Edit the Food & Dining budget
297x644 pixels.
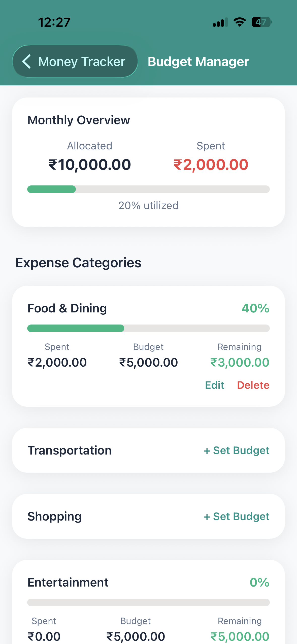point(214,385)
